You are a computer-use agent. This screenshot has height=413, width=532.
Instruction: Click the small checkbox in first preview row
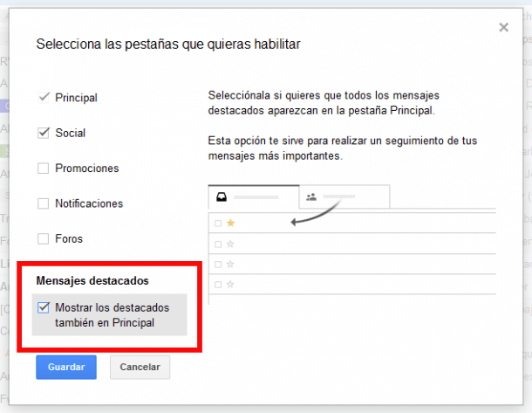218,224
